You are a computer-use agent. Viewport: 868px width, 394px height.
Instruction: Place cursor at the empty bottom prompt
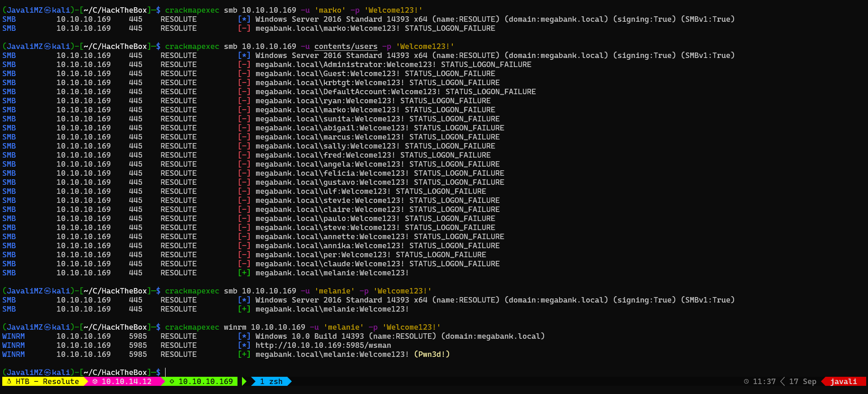[166, 372]
